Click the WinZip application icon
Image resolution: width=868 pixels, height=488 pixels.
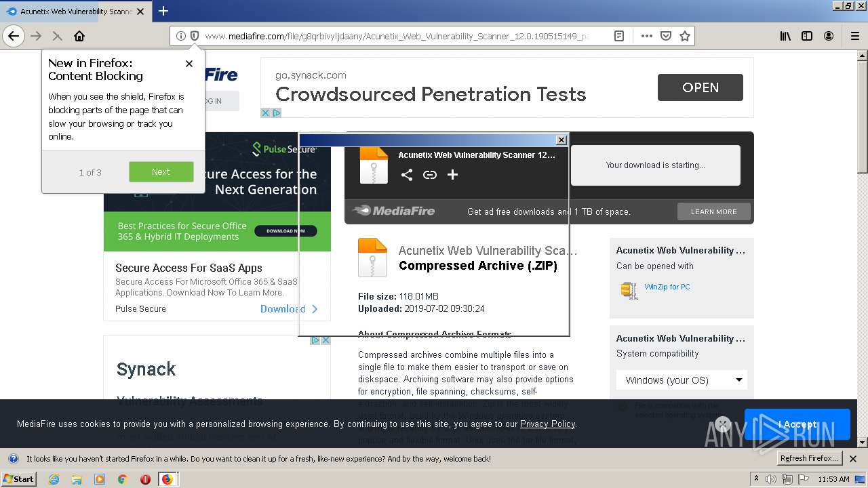pos(629,290)
